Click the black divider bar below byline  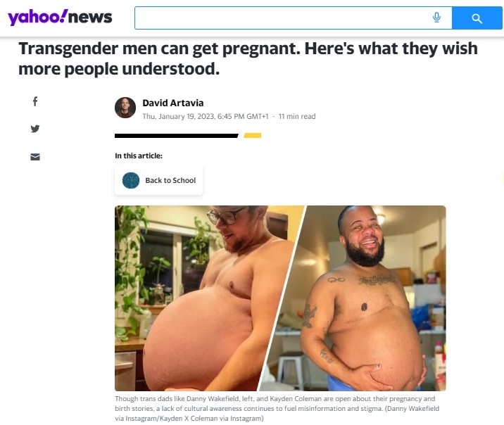(x=177, y=136)
